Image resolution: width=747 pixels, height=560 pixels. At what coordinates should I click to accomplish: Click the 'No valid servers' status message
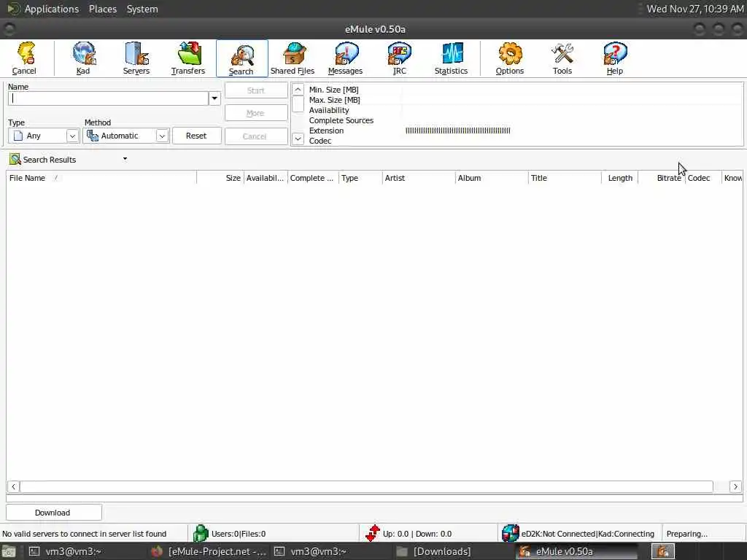click(85, 534)
